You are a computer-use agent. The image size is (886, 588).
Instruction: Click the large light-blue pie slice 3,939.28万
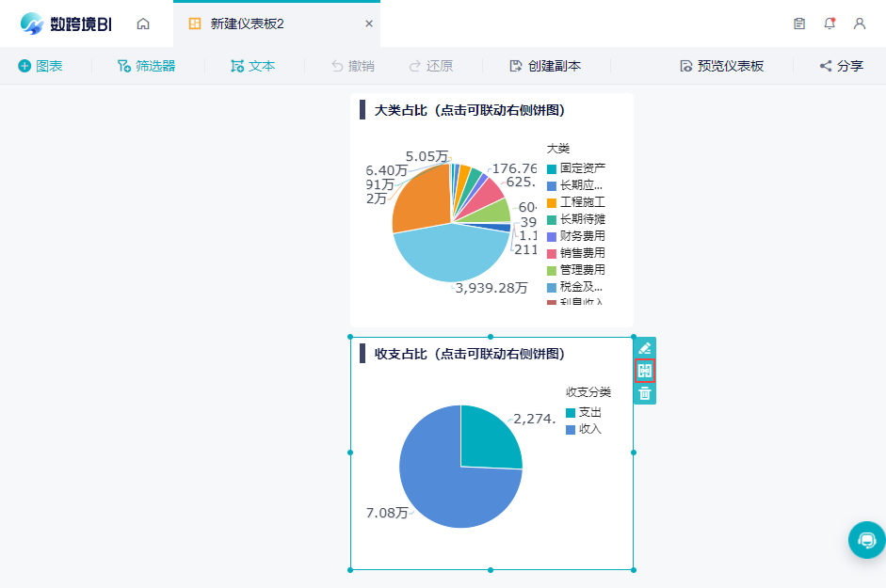(x=452, y=254)
